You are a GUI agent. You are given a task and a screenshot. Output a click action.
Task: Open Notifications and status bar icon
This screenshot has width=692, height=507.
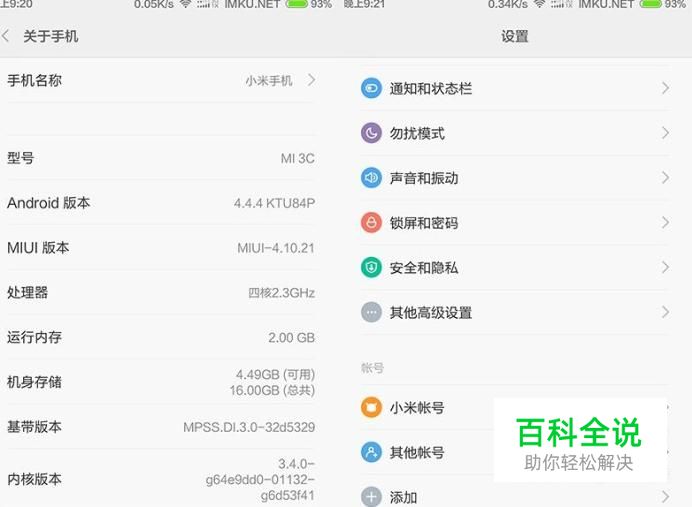[x=371, y=88]
